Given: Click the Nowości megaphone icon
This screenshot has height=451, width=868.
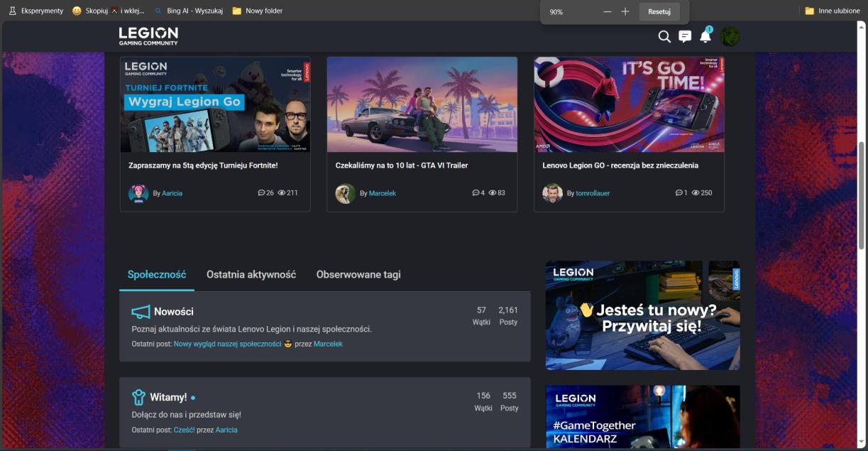Looking at the screenshot, I should tap(141, 312).
